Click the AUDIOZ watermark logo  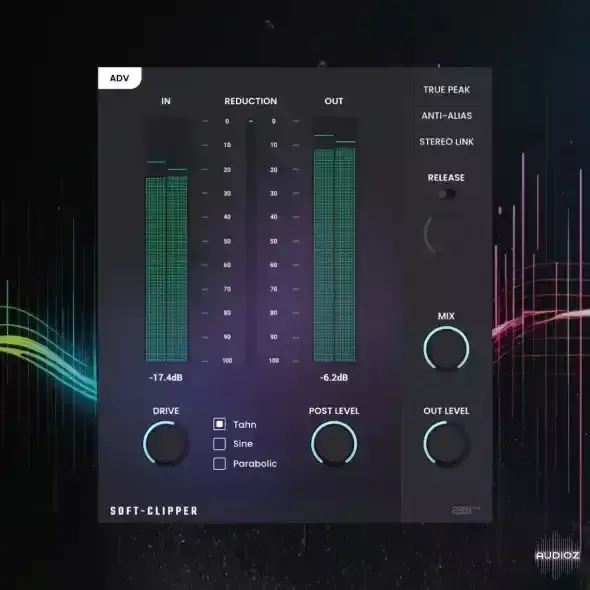coord(558,555)
